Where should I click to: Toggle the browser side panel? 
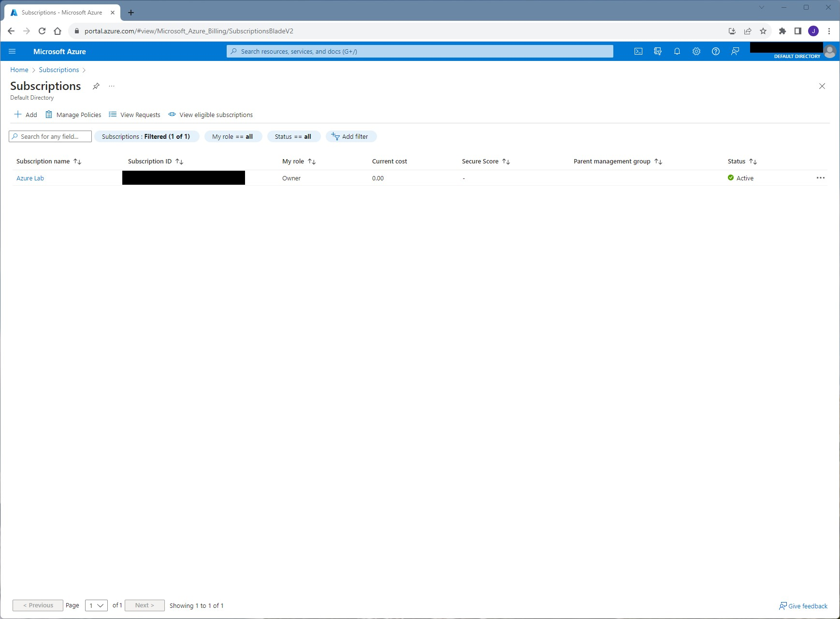[x=798, y=31]
